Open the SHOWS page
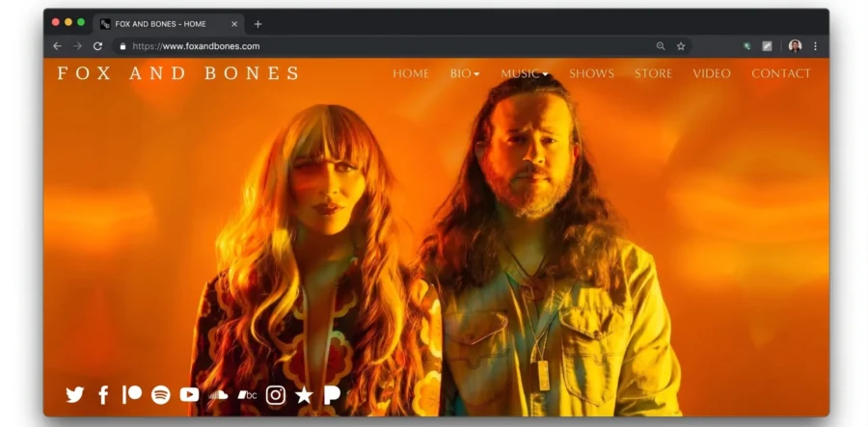This screenshot has width=868, height=427. (x=592, y=73)
